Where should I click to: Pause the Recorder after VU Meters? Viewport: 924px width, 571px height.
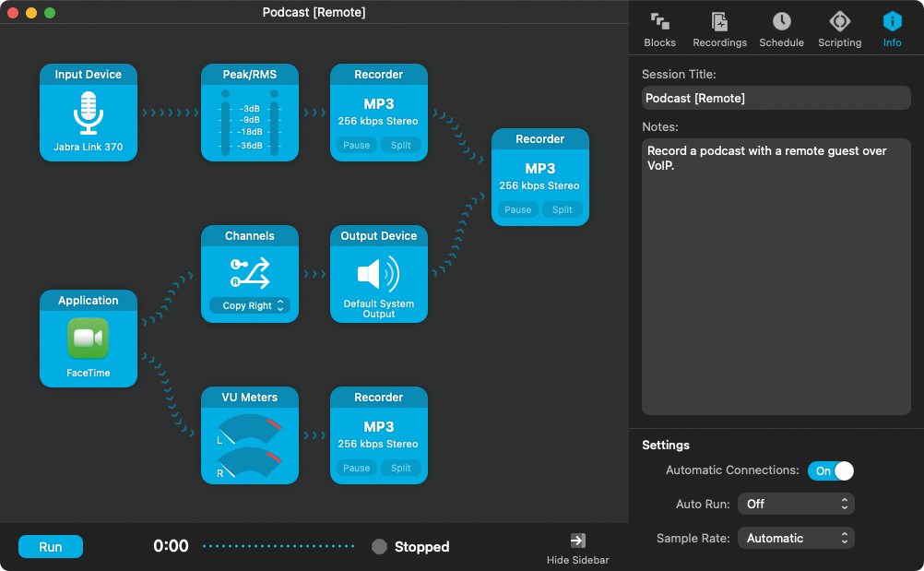click(357, 468)
